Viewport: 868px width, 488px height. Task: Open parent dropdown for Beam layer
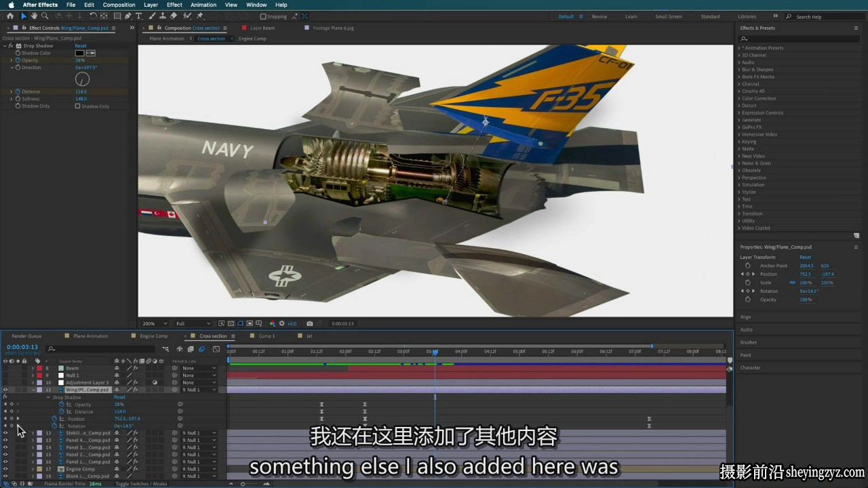[x=199, y=368]
